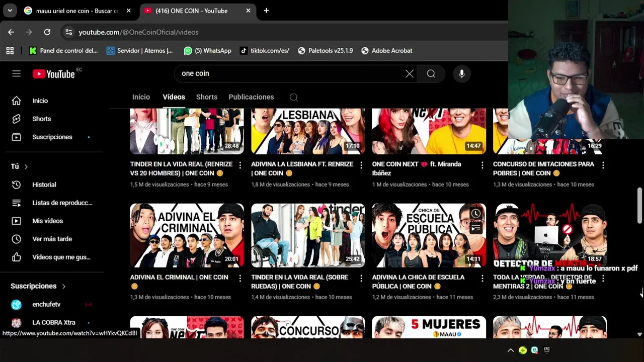The height and width of the screenshot is (362, 644).
Task: Expand the Tú section chevron
Action: (26, 166)
